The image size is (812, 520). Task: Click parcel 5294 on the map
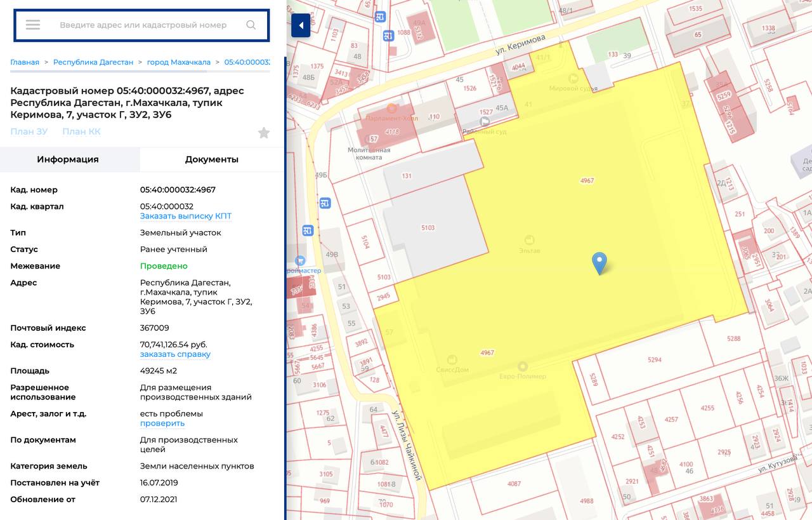[655, 360]
